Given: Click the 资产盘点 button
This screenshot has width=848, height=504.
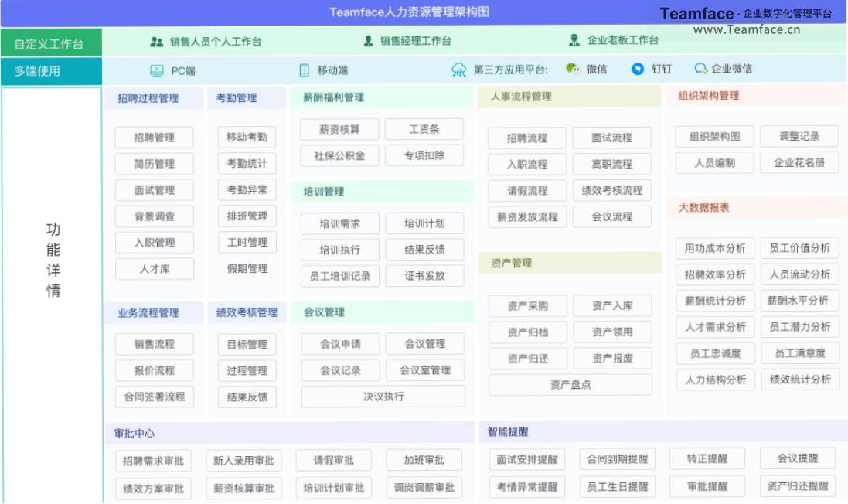Looking at the screenshot, I should point(570,384).
